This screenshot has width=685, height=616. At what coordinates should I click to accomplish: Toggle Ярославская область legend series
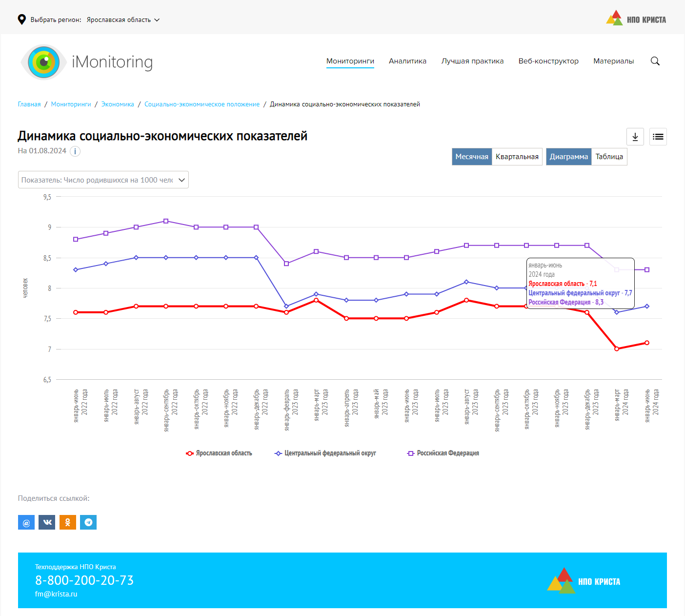tap(219, 453)
